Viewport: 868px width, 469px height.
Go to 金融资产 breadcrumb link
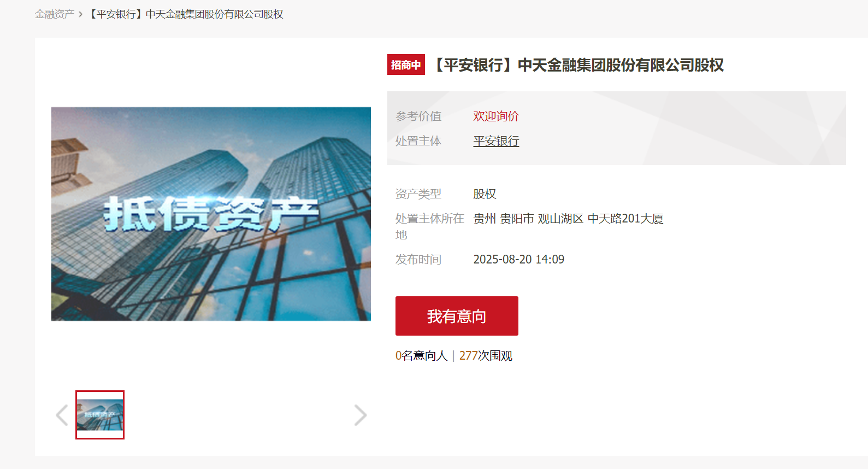pyautogui.click(x=55, y=14)
